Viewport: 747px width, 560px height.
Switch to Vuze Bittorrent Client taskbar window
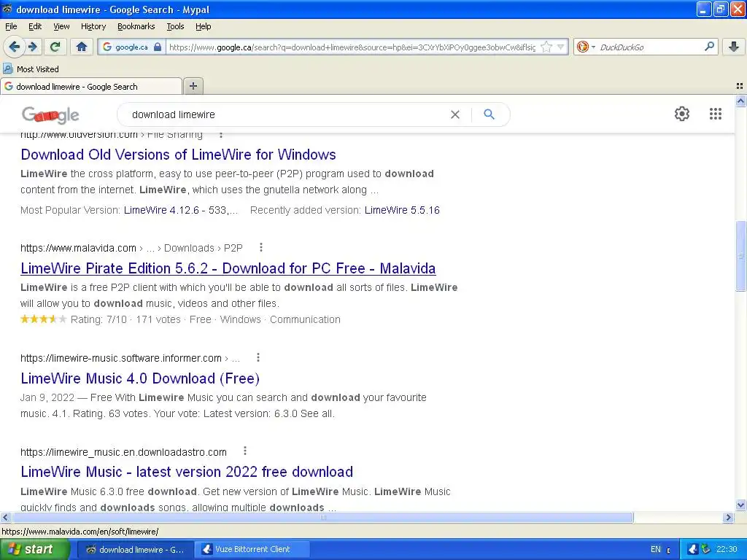(x=252, y=549)
